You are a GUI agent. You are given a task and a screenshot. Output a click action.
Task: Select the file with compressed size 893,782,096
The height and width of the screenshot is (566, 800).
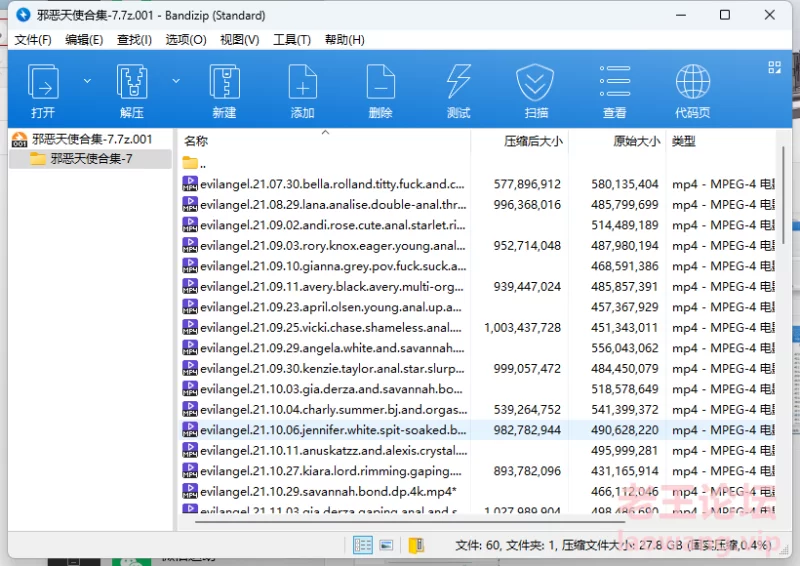tap(478, 471)
